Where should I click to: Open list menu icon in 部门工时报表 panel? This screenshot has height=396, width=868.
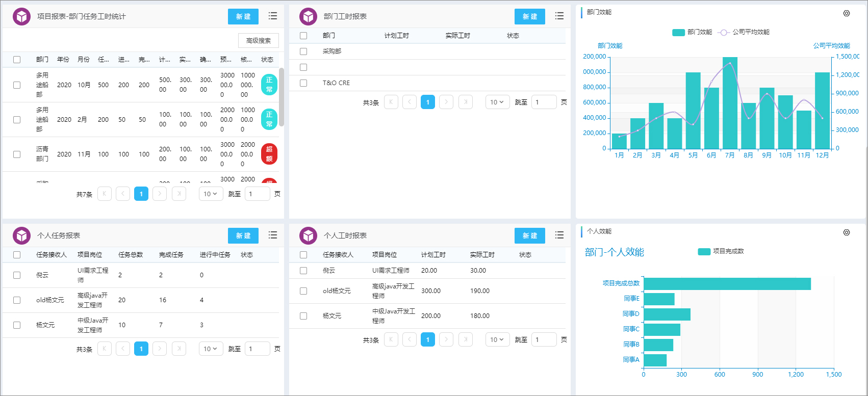[x=559, y=16]
